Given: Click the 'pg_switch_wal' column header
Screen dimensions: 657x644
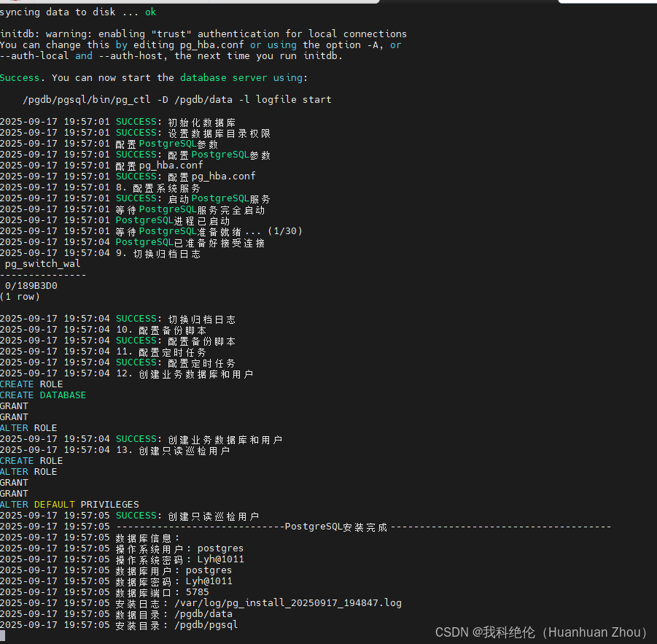Looking at the screenshot, I should [x=42, y=264].
